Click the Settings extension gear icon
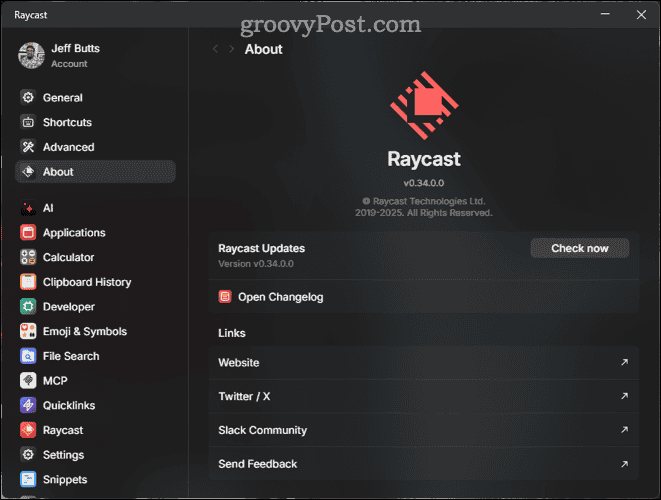The image size is (661, 500). 28,455
